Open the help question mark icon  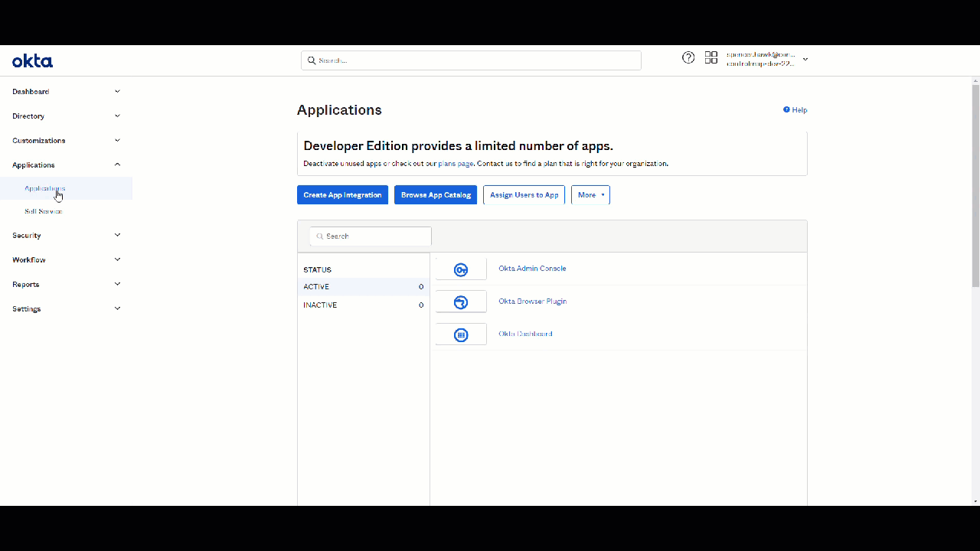coord(688,57)
